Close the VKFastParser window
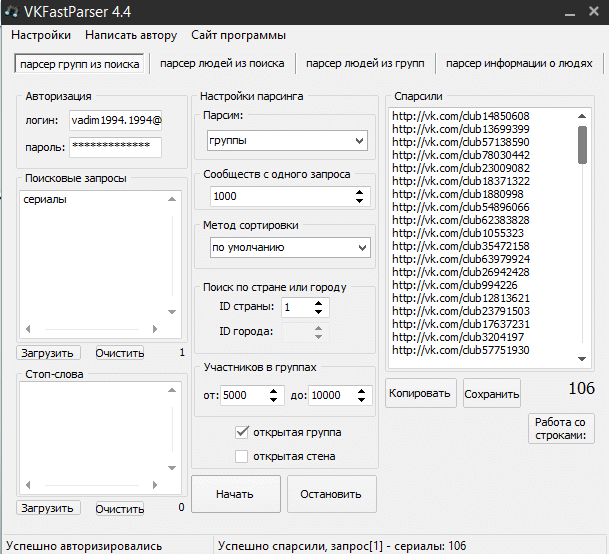609x554 pixels. (593, 11)
